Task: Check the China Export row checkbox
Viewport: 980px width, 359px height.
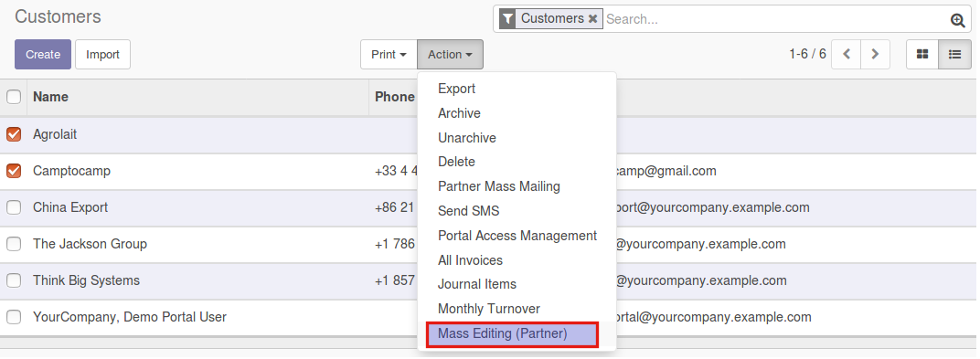Action: pyautogui.click(x=13, y=207)
